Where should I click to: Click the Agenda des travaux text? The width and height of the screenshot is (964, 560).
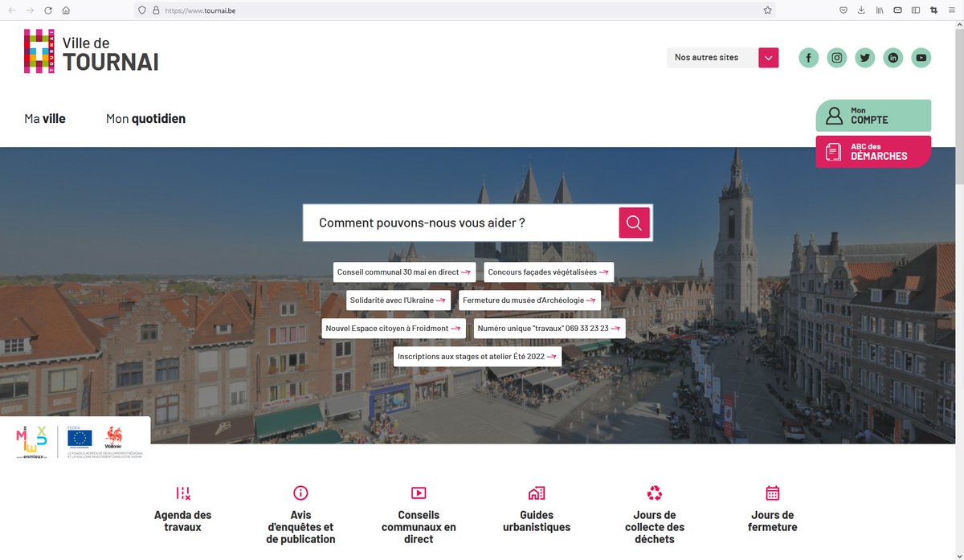tap(183, 521)
